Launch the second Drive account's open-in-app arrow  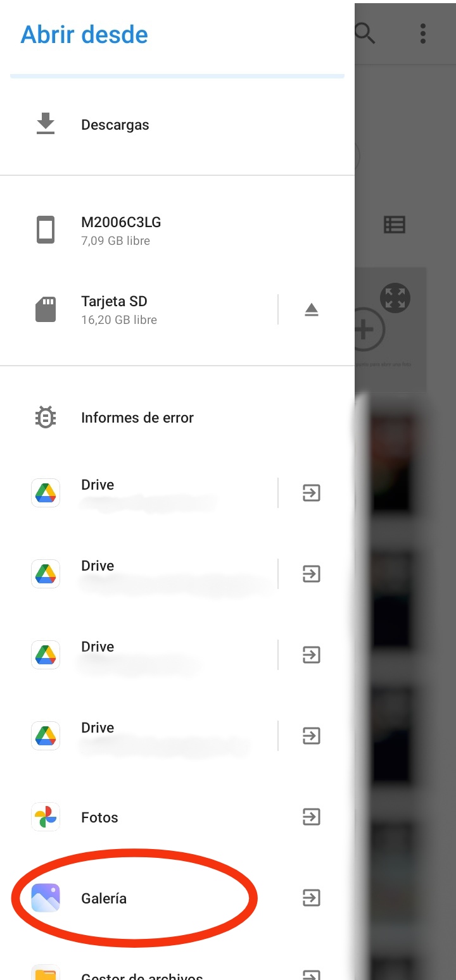click(x=312, y=574)
